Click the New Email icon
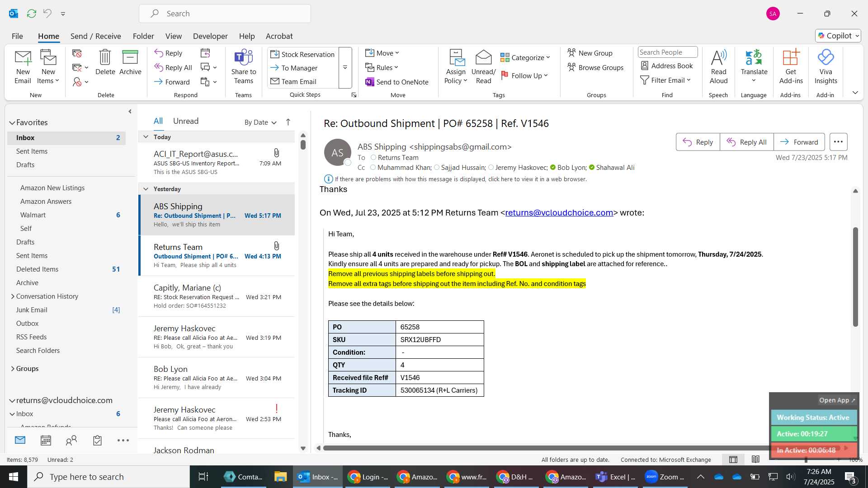 [23, 58]
